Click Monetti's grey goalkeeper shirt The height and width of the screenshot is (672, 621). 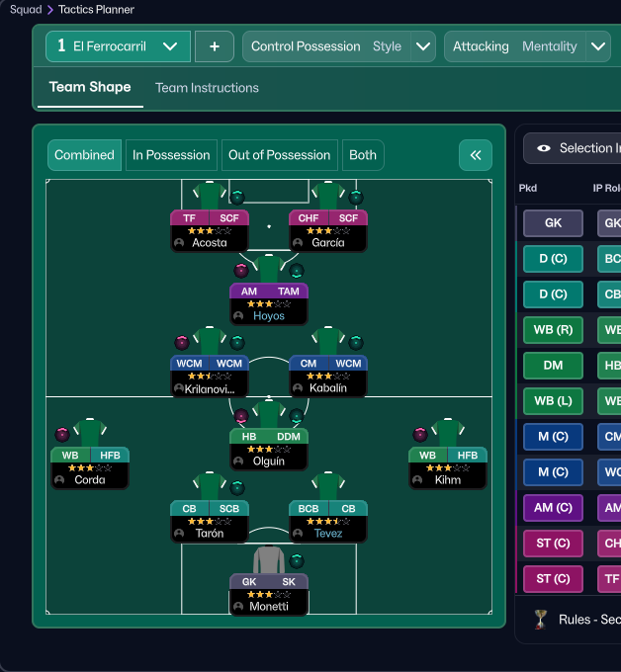pos(269,559)
